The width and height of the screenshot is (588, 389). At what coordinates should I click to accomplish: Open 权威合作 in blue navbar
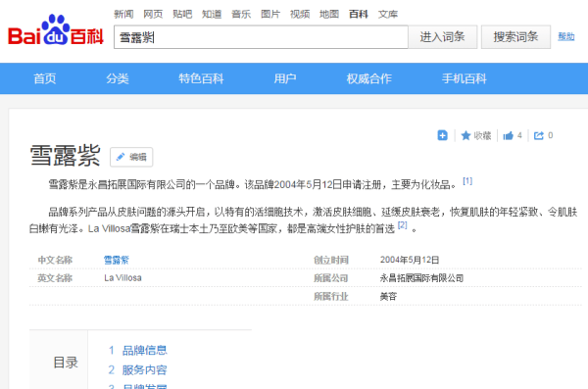369,78
